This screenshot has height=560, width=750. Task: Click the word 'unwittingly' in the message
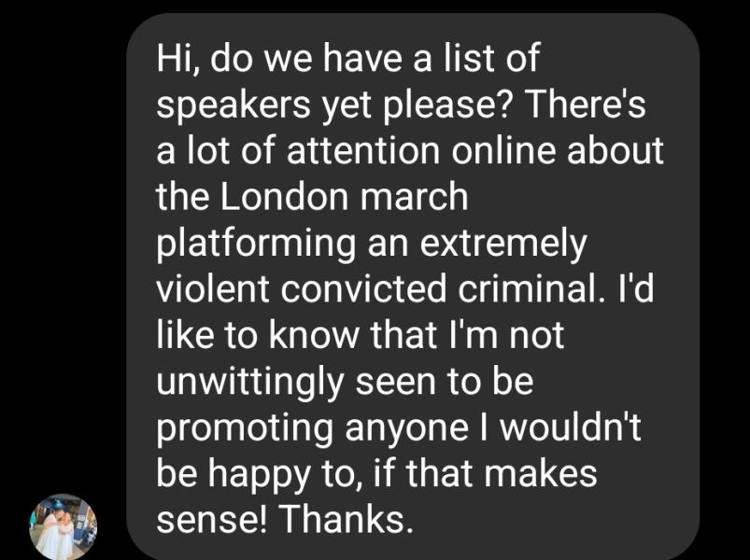(248, 382)
